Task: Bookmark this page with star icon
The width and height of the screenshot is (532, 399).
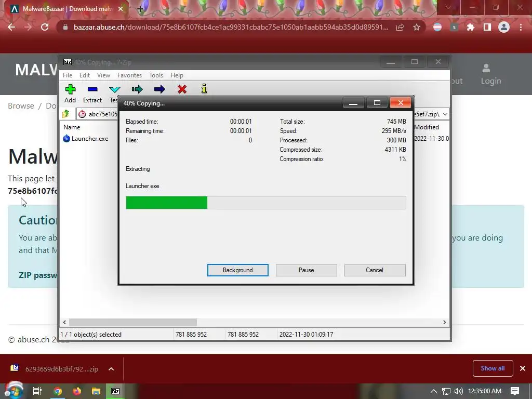Action: 417,27
